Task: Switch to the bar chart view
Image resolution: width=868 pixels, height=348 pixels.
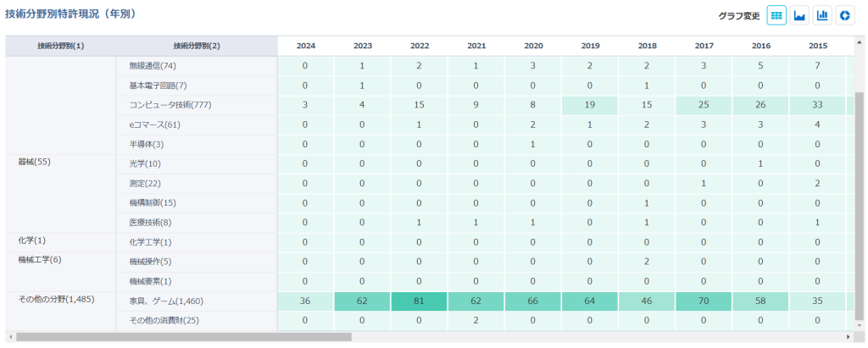Action: click(x=821, y=15)
